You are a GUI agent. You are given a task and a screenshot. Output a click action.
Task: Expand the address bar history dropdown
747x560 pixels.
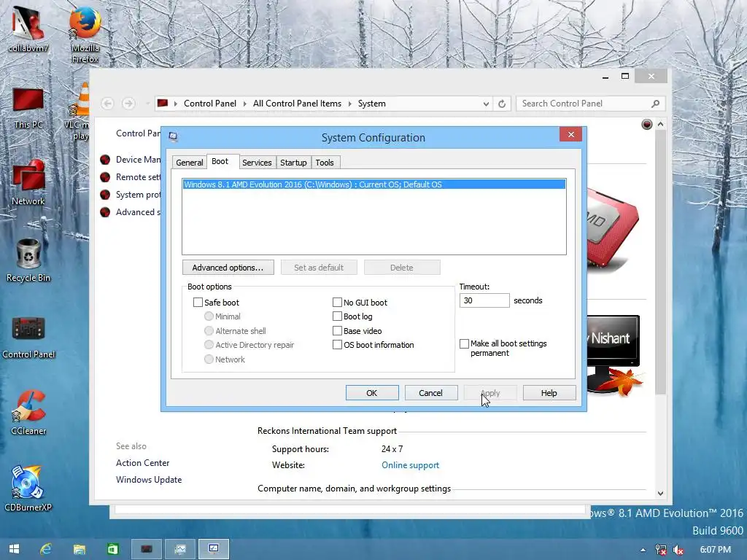pyautogui.click(x=486, y=104)
